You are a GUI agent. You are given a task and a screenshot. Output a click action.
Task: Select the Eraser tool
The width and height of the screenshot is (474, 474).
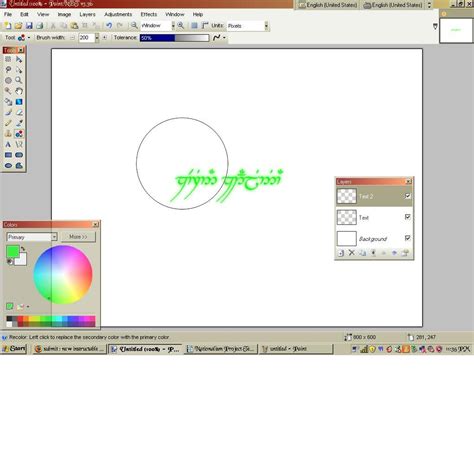[19, 112]
